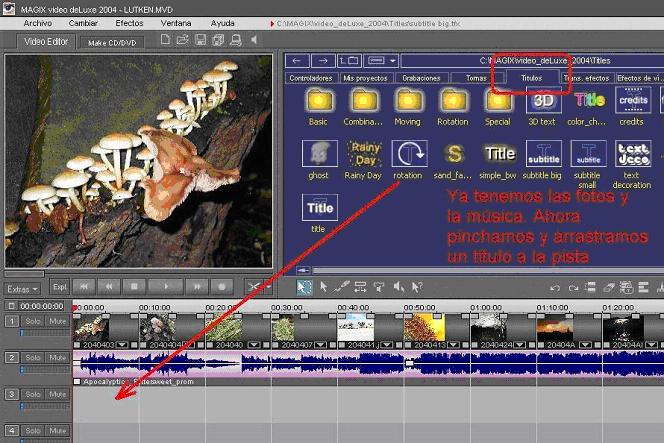The height and width of the screenshot is (443, 664).
Task: Mute track 3
Action: pyautogui.click(x=58, y=395)
